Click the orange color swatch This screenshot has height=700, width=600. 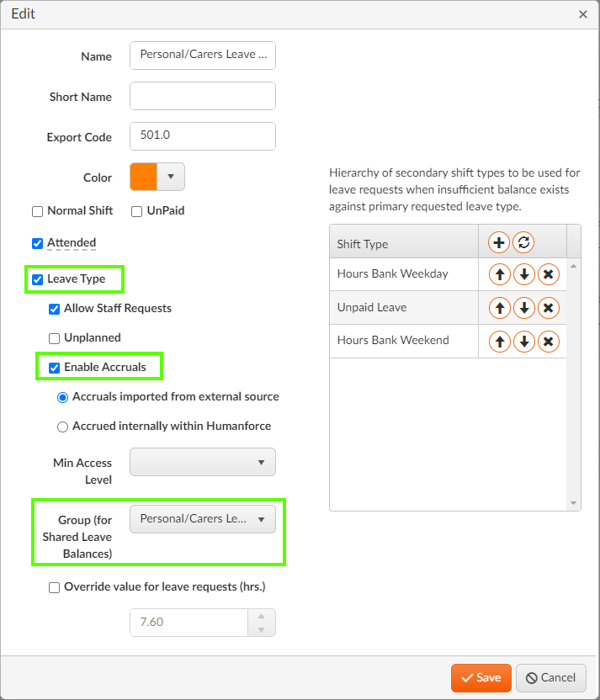coord(143,177)
